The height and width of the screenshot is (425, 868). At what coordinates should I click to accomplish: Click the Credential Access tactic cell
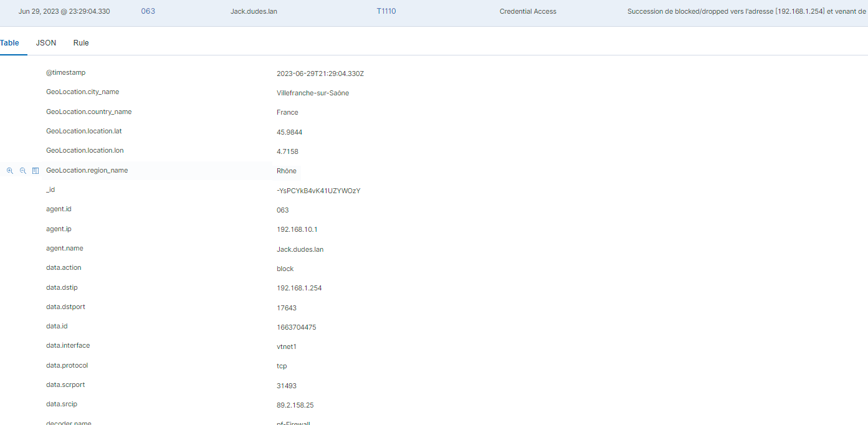pyautogui.click(x=528, y=11)
